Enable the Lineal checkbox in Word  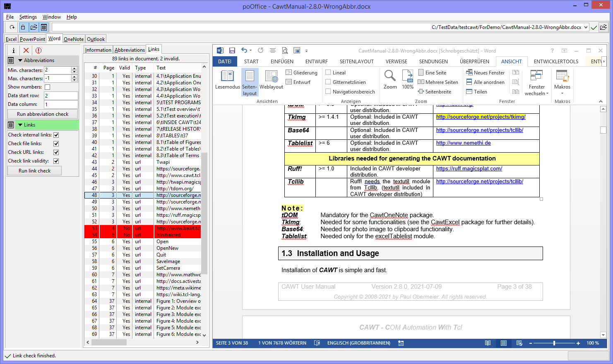(328, 72)
